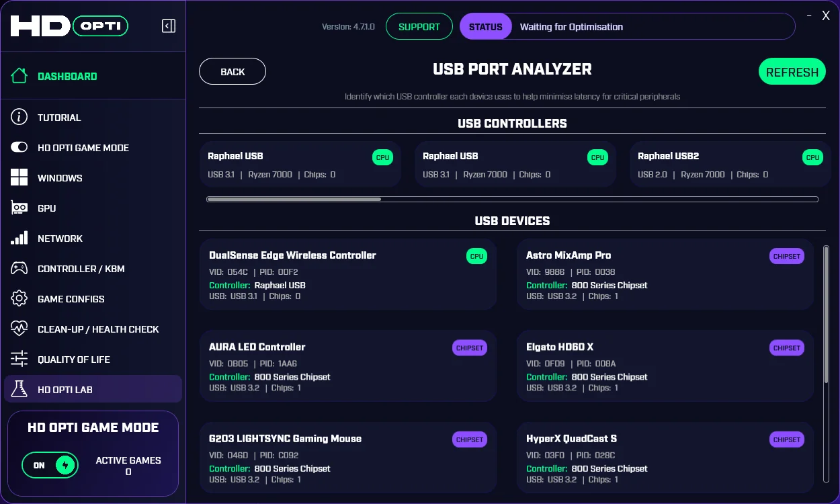The width and height of the screenshot is (840, 504).
Task: Click CPU badge on first Raphael USB controller
Action: 382,157
